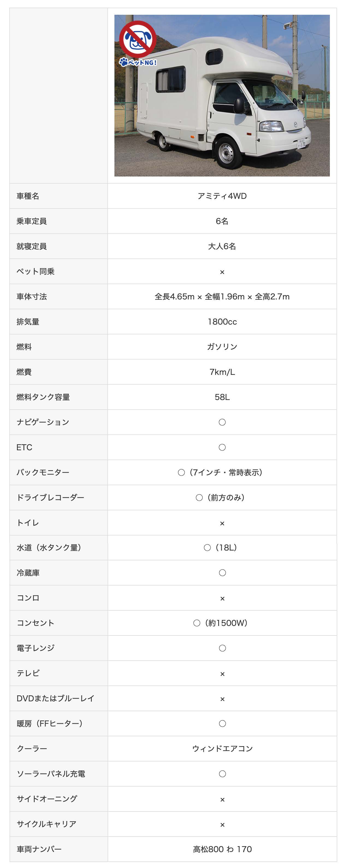Click the no-pets dog prohibition icon

click(137, 39)
